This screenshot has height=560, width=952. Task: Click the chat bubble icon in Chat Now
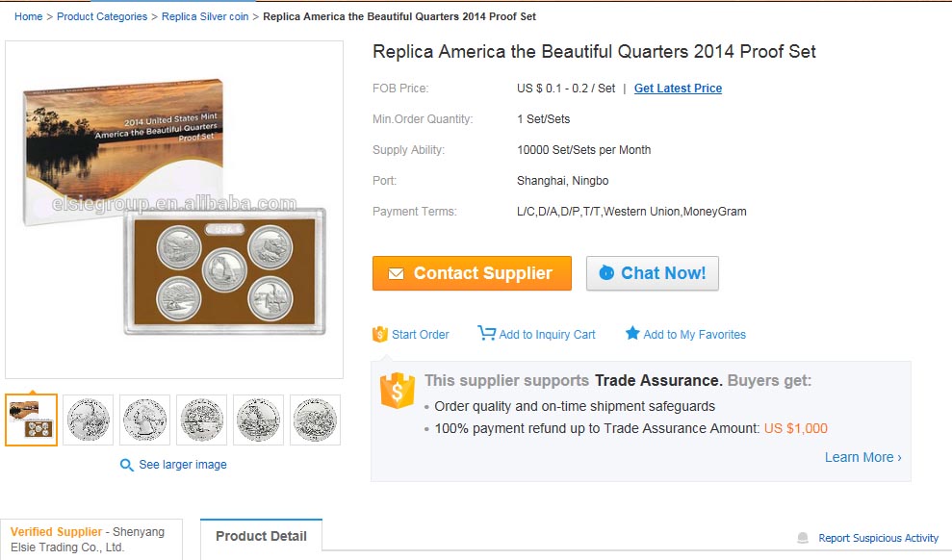point(606,273)
